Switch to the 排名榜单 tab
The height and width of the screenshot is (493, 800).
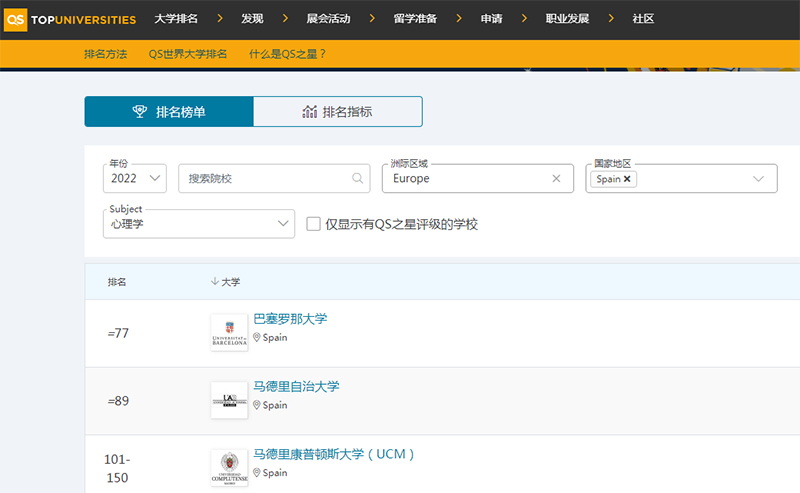tap(169, 111)
